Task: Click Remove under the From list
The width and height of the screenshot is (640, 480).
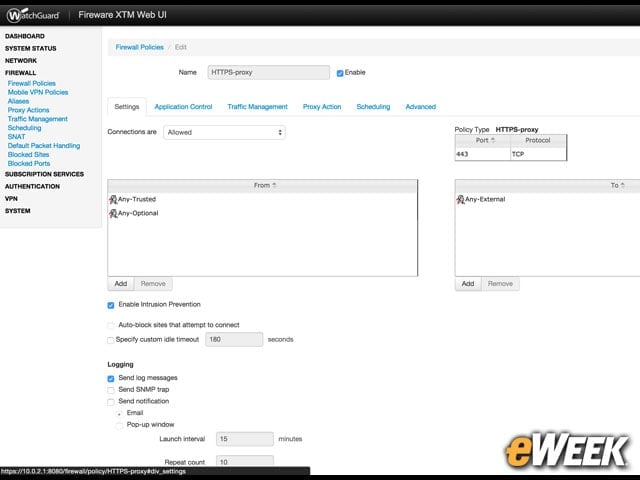Action: pyautogui.click(x=153, y=284)
